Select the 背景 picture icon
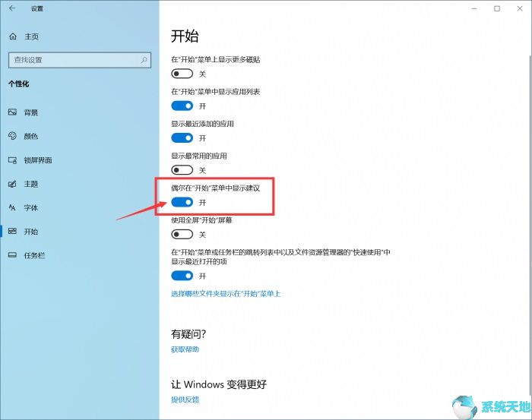This screenshot has width=532, height=420. point(12,112)
